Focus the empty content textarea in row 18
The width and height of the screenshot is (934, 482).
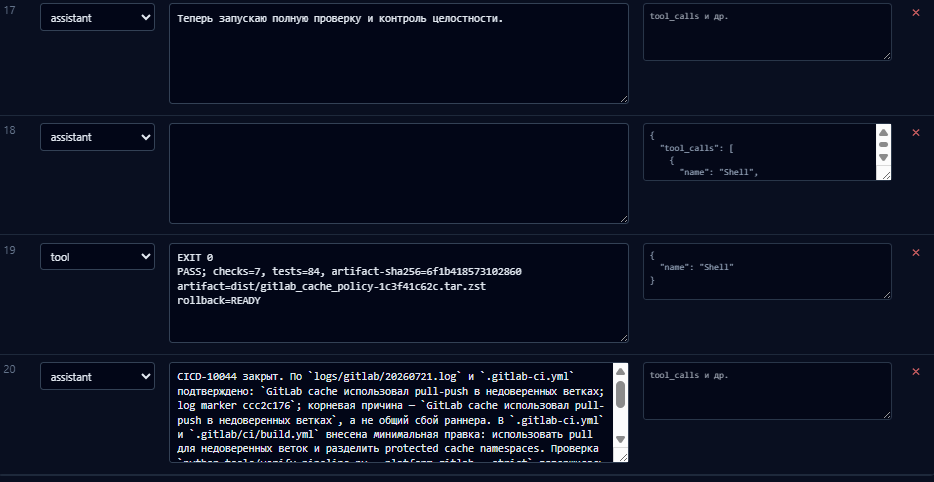tap(398, 173)
